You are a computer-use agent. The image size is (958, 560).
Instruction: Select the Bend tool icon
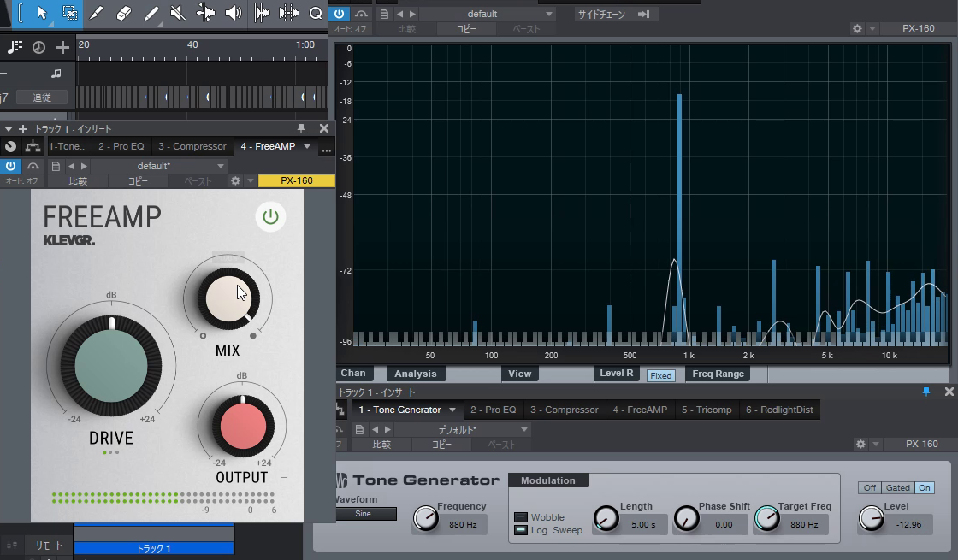pos(205,14)
